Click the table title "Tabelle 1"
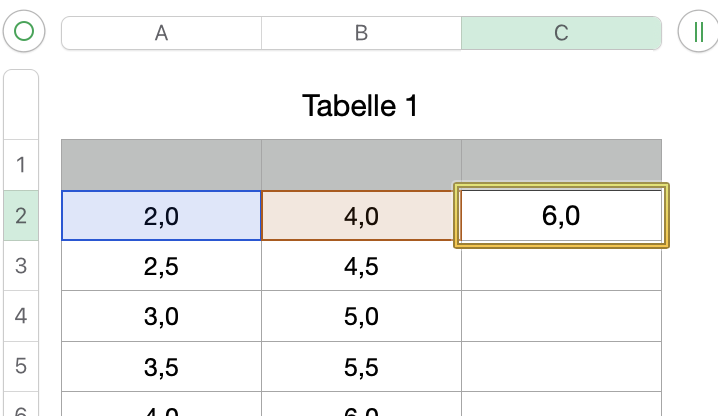Image resolution: width=718 pixels, height=416 pixels. [360, 105]
